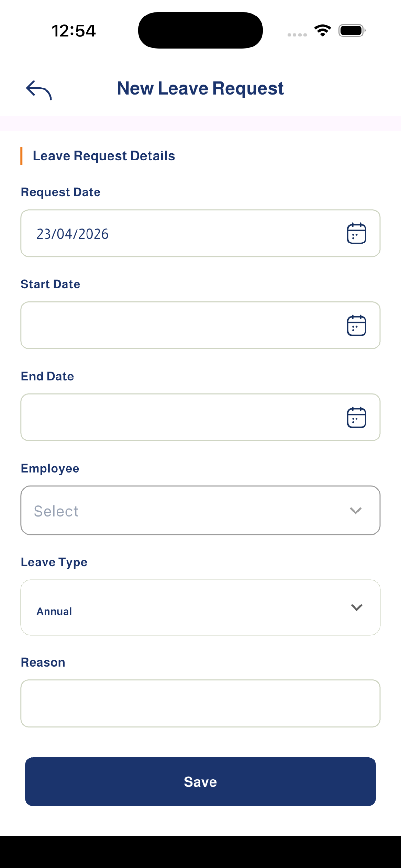Tap the cellular signal dots indicator
The width and height of the screenshot is (401, 868).
tap(297, 35)
